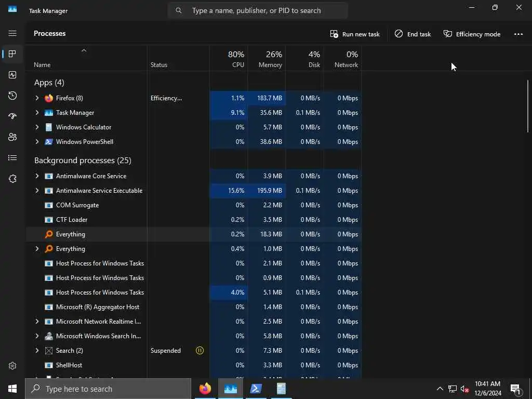This screenshot has width=532, height=399.
Task: Select the COM Surrogate process
Action: pos(193,205)
